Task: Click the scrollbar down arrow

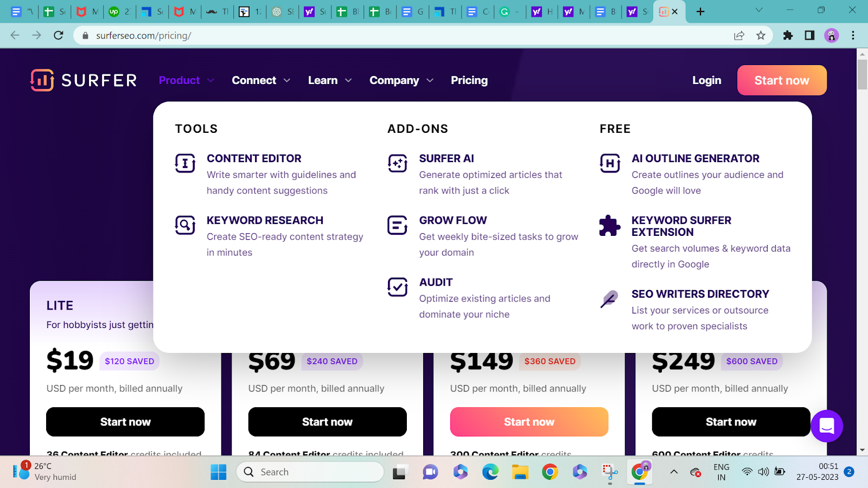Action: tap(862, 450)
